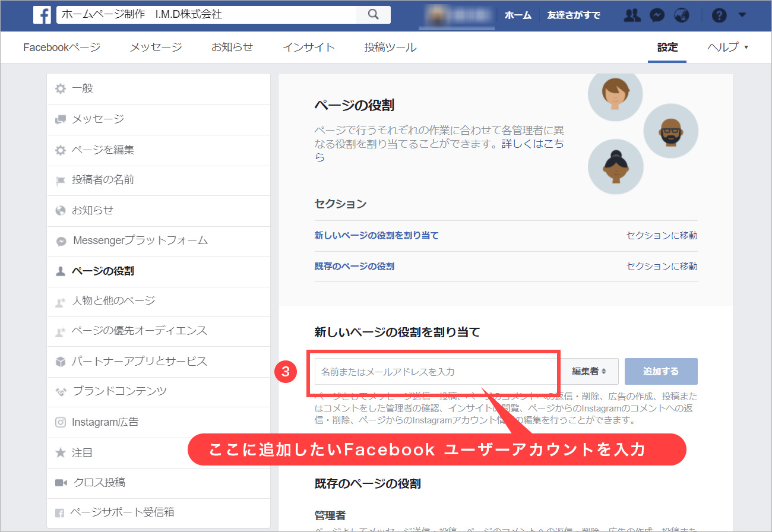Click the person icon beside ページの役割
Image resolution: width=772 pixels, height=532 pixels.
[61, 271]
